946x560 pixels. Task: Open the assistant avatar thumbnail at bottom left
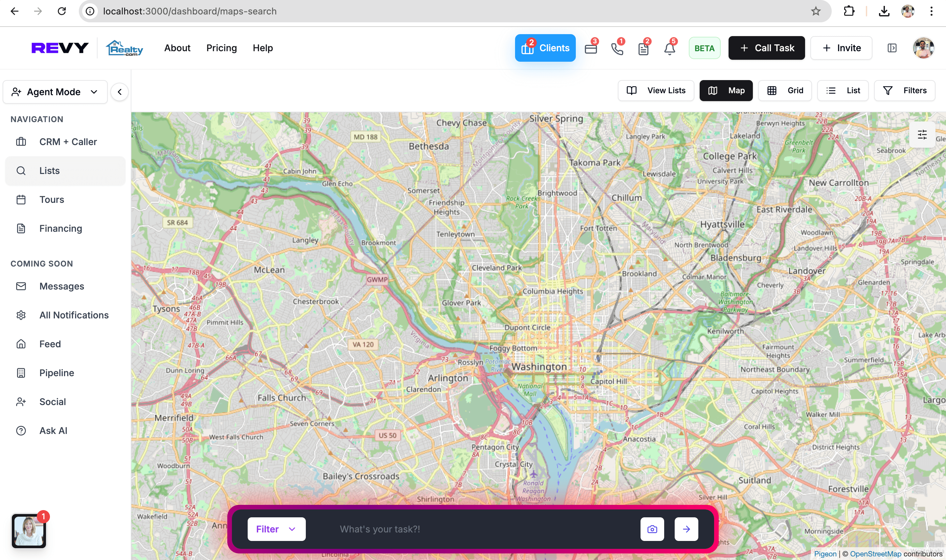coord(28,531)
